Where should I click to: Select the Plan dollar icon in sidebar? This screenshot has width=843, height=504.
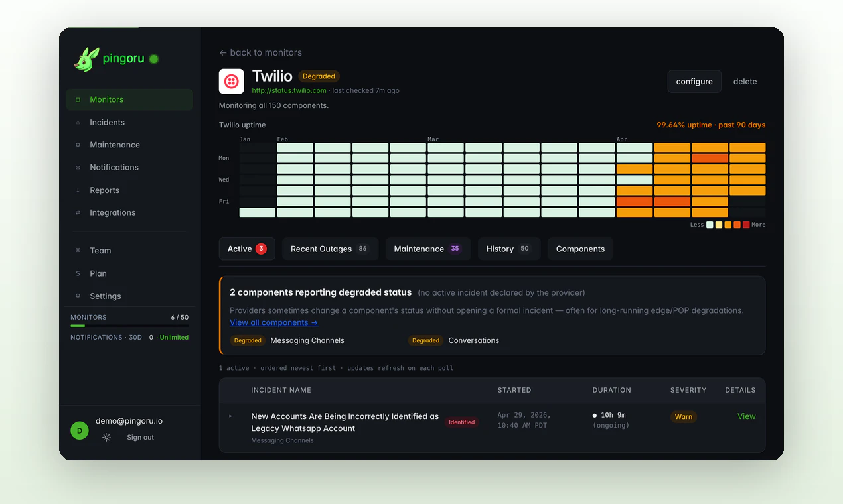[x=77, y=273]
